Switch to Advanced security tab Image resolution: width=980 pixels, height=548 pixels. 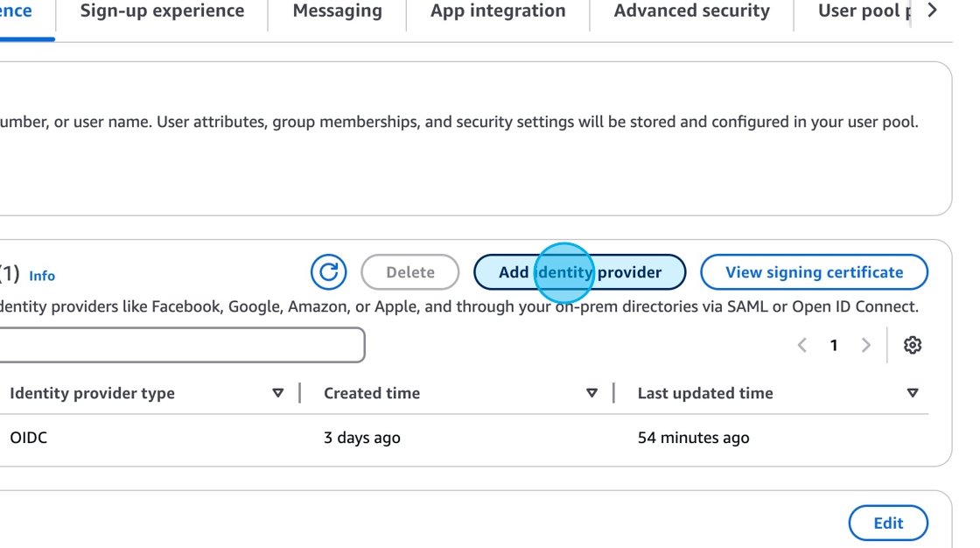pyautogui.click(x=692, y=11)
